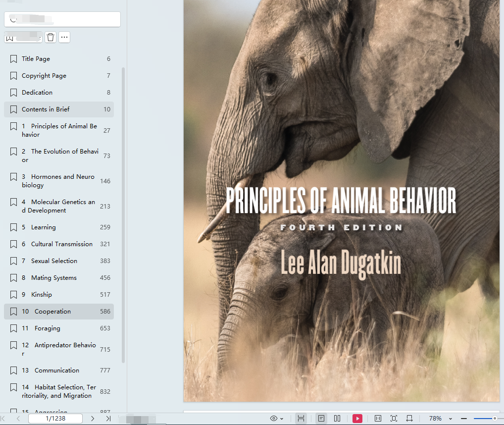
Task: Jump to the last page
Action: pyautogui.click(x=108, y=418)
